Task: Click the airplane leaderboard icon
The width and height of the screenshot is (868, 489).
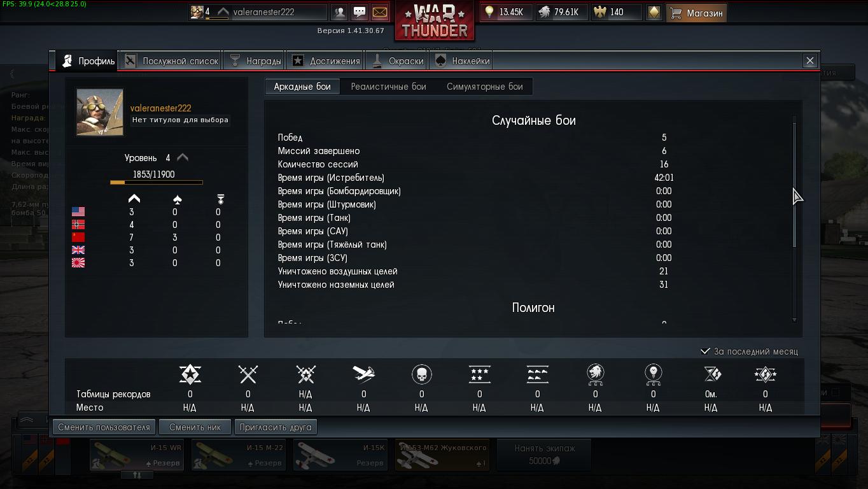Action: 363,374
